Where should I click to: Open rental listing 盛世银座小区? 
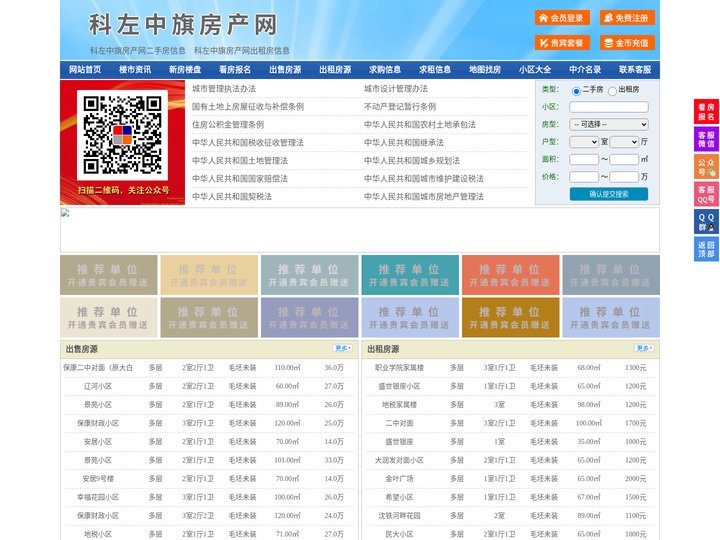click(x=399, y=386)
